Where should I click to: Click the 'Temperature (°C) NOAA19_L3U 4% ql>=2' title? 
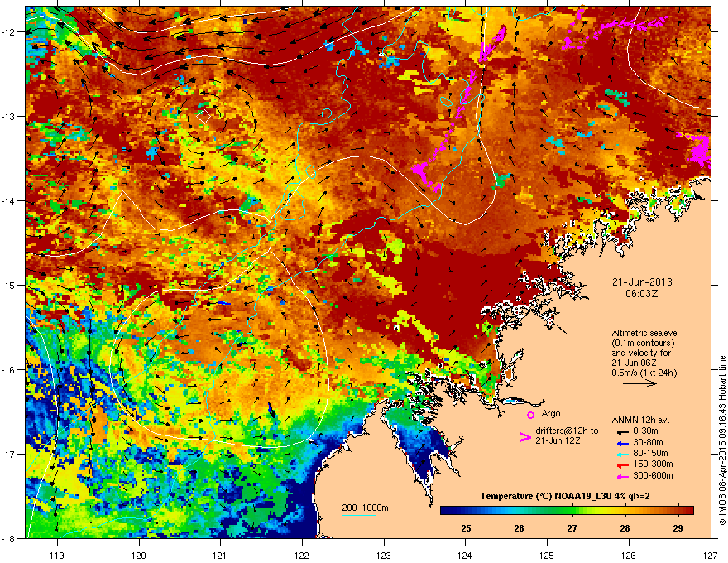pos(564,496)
